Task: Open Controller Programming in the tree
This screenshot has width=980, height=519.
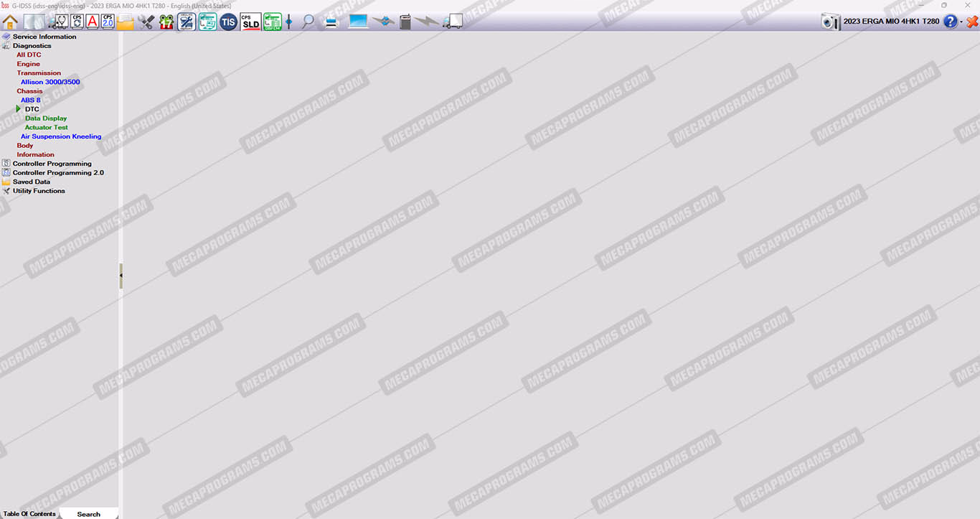Action: pyautogui.click(x=52, y=164)
